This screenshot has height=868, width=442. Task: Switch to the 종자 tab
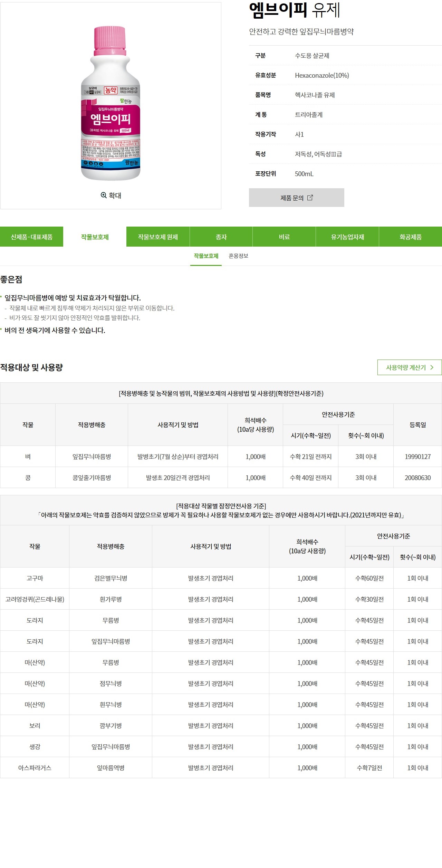coord(221,237)
